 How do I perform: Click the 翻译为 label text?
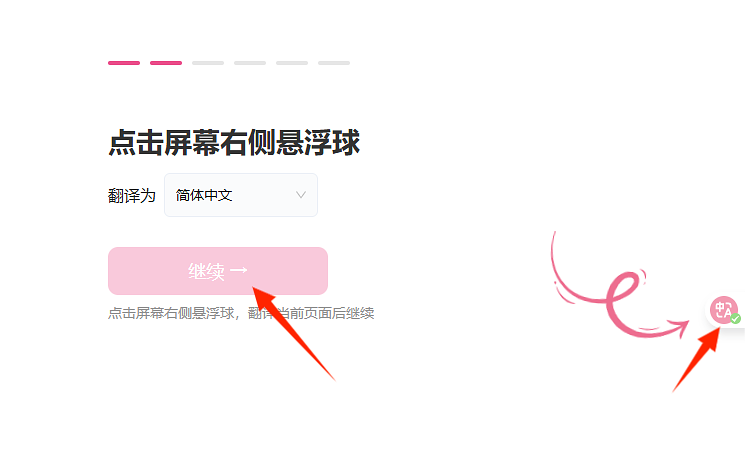132,195
